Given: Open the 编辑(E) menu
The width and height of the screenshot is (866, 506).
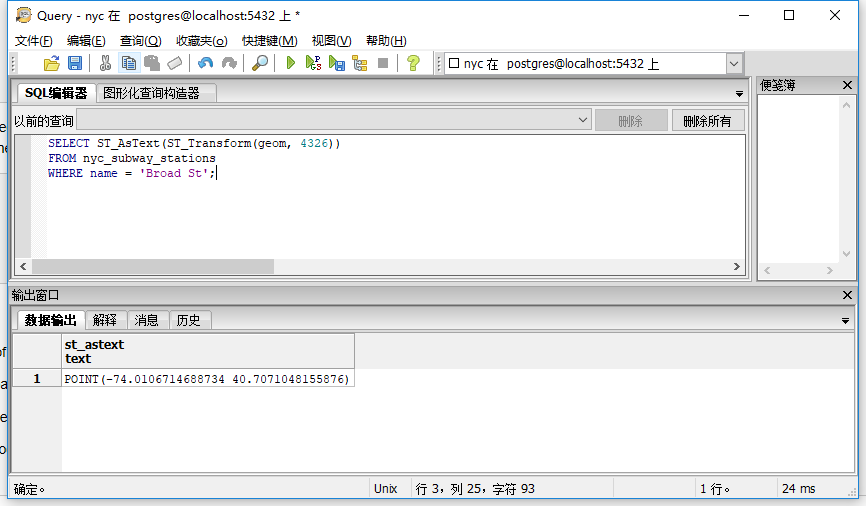Looking at the screenshot, I should click(86, 41).
